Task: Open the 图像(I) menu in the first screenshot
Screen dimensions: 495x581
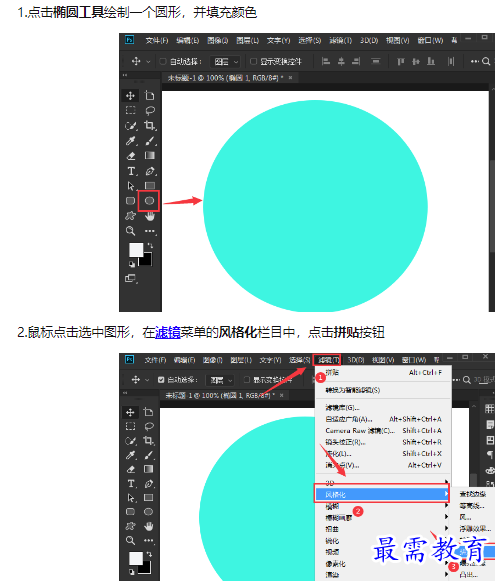Action: click(218, 40)
